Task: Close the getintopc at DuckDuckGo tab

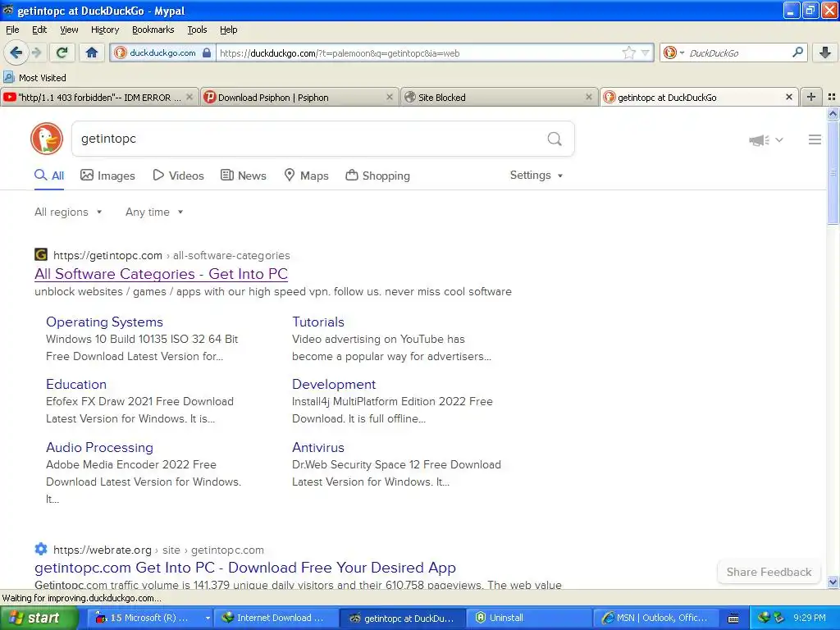Action: 788,98
